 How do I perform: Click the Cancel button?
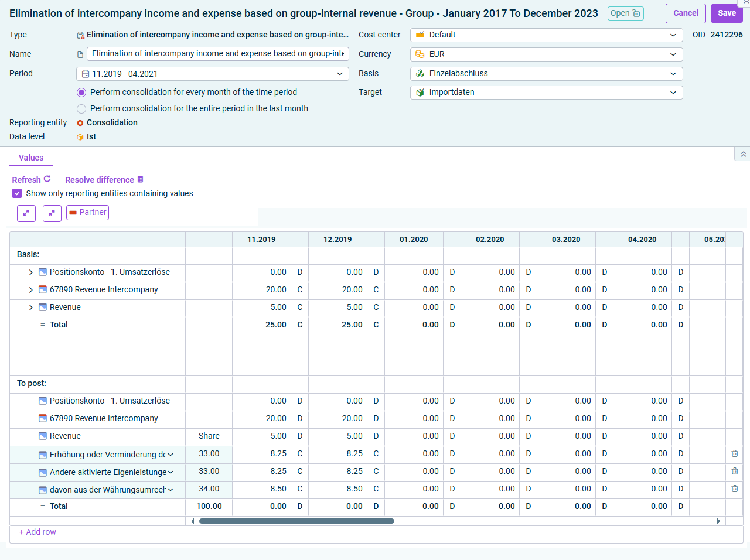[x=686, y=13]
